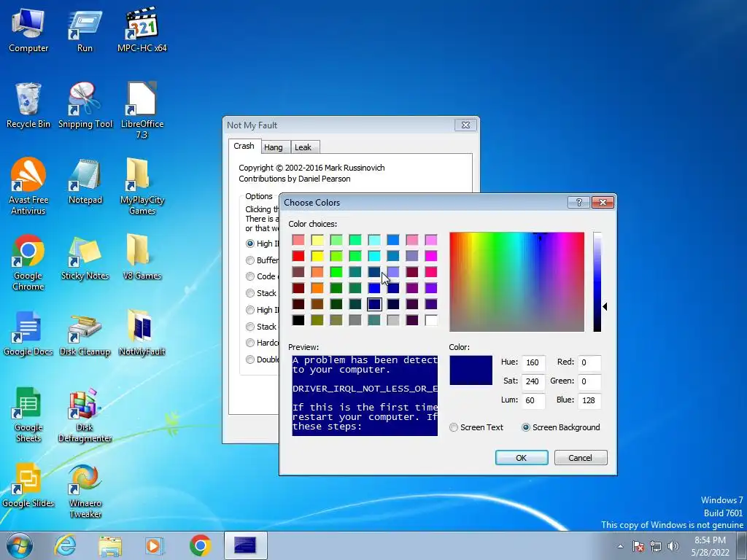Click the selected Color sample box
This screenshot has width=747, height=560.
click(471, 370)
